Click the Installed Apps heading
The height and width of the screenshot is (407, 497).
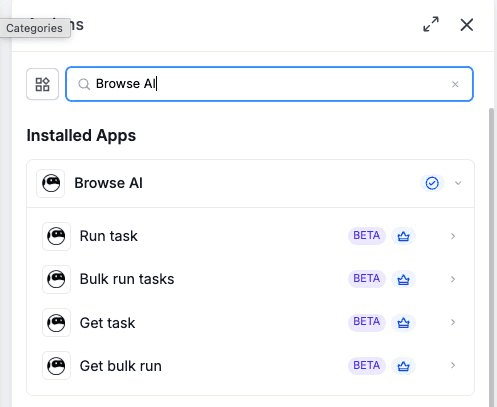[81, 136]
